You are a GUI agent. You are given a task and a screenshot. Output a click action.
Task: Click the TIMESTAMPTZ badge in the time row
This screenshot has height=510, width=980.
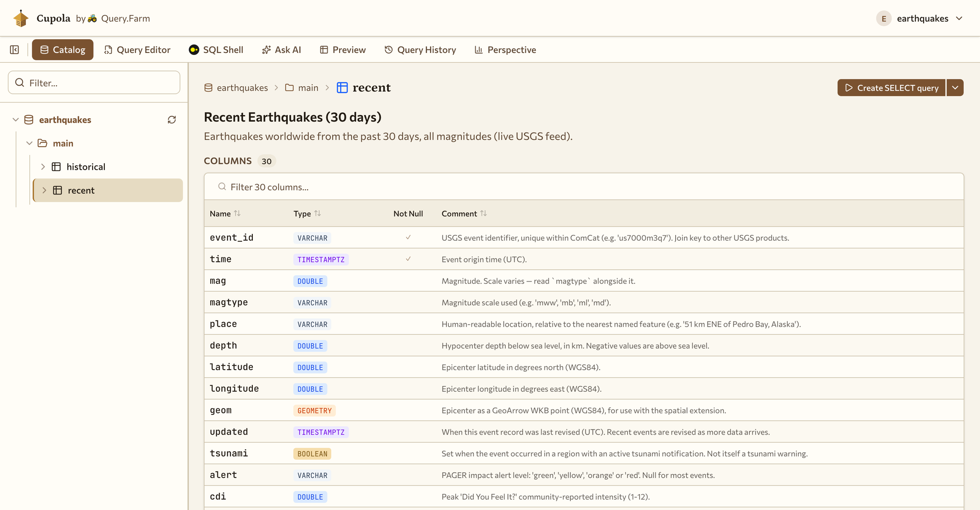tap(321, 259)
